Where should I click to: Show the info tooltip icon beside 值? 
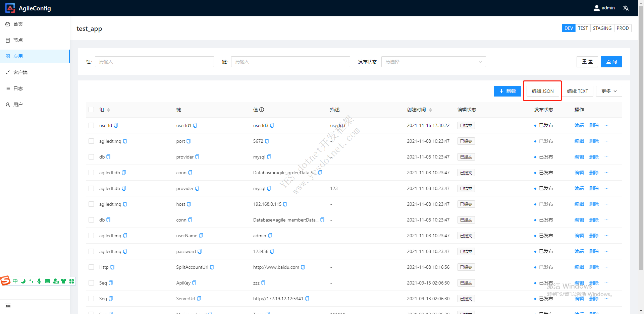pos(262,110)
